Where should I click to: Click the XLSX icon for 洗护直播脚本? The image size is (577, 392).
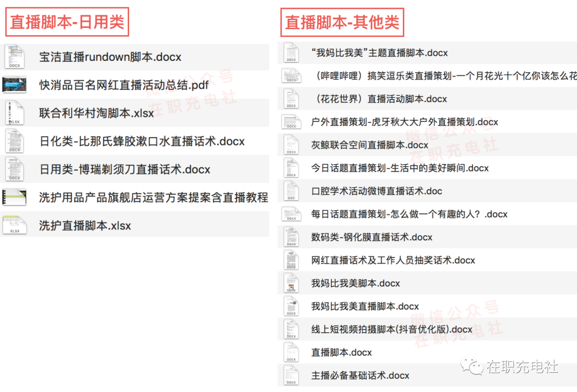(x=14, y=225)
